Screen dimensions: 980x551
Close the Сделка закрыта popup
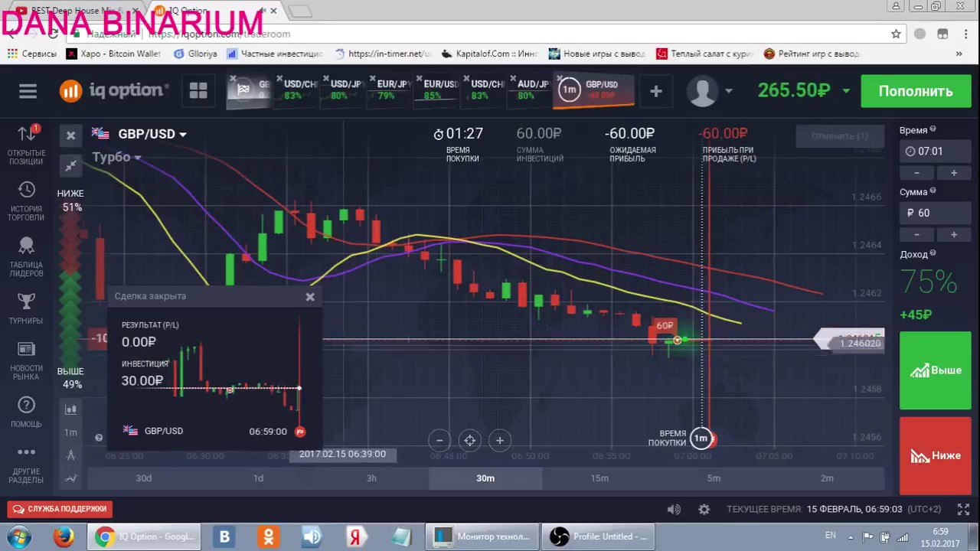coord(310,297)
